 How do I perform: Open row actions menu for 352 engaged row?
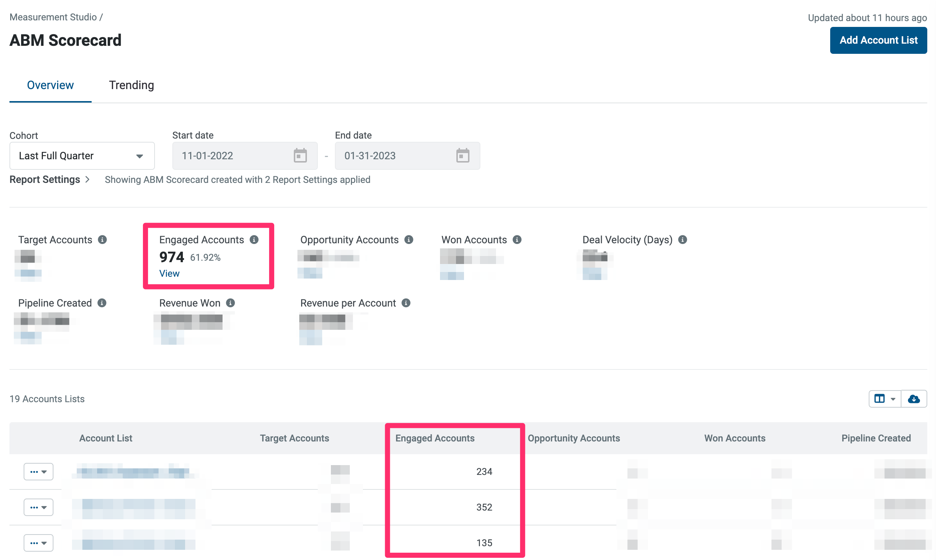(39, 508)
